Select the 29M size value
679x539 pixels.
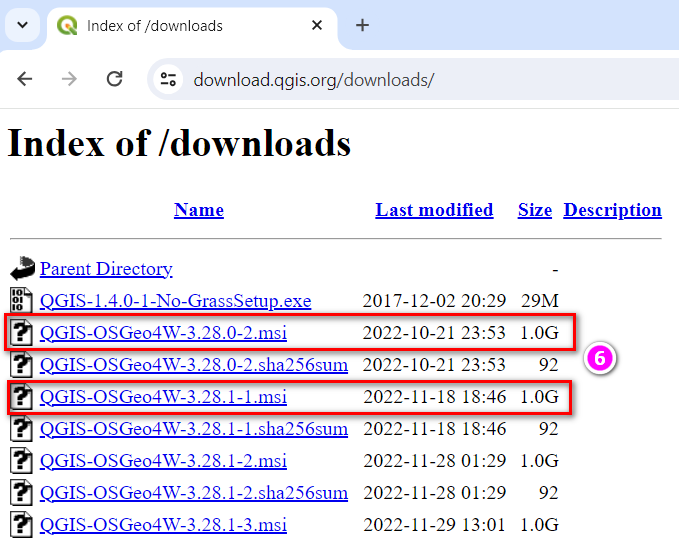(x=540, y=301)
